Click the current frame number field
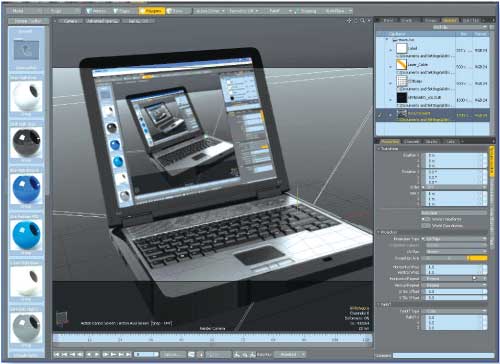Screen dimensions: 500x364 pyautogui.click(x=146, y=355)
